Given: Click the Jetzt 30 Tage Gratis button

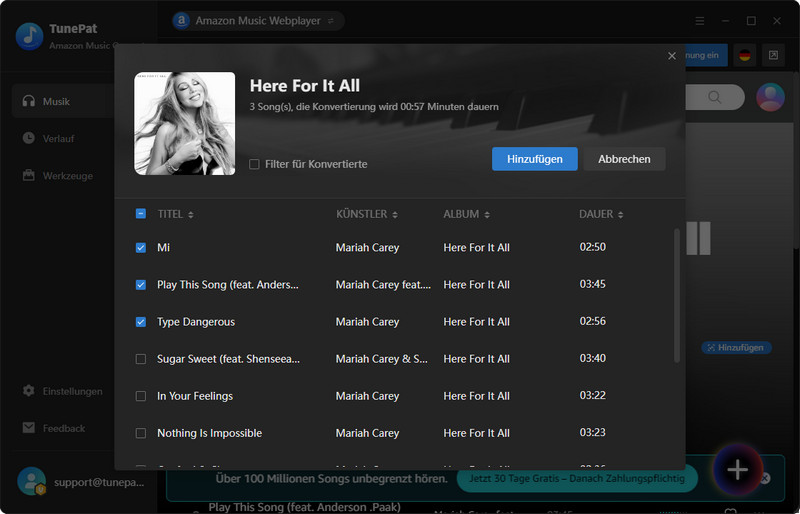Looking at the screenshot, I should [x=577, y=478].
